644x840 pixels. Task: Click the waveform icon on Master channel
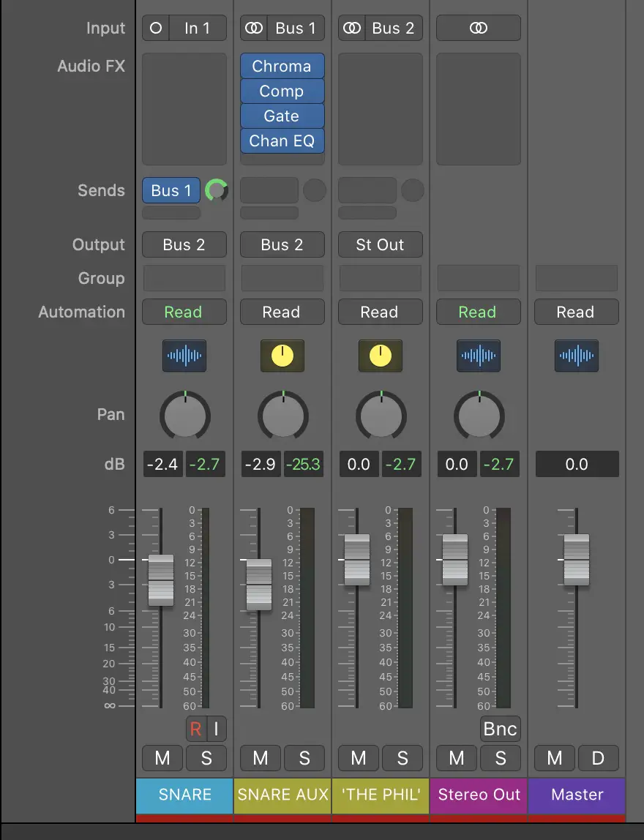click(x=576, y=356)
